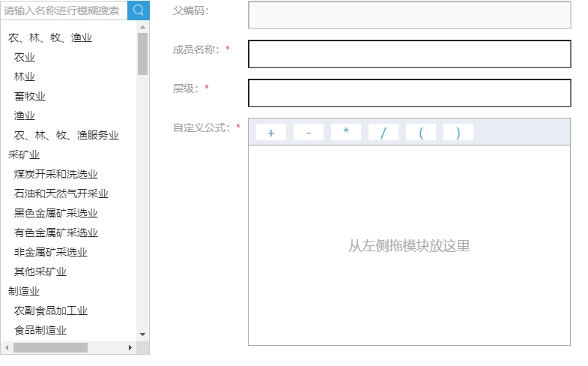Click the fuzzy name search input box

(x=64, y=10)
